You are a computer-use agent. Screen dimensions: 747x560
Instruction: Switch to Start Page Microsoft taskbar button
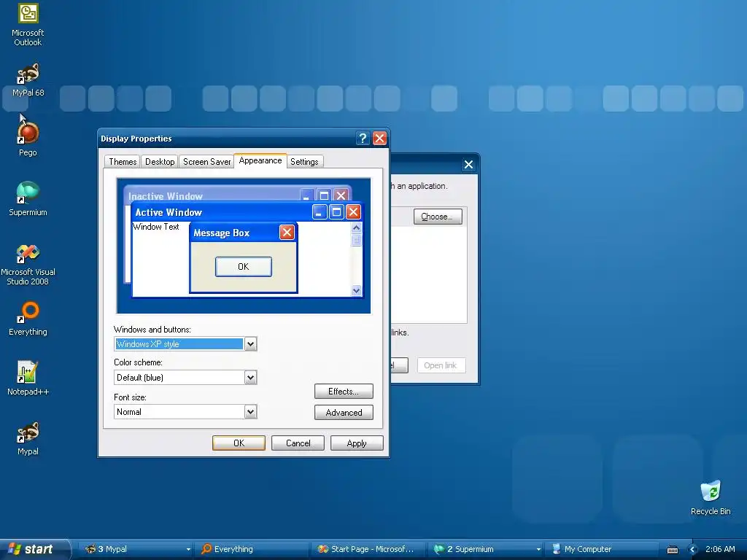[369, 549]
